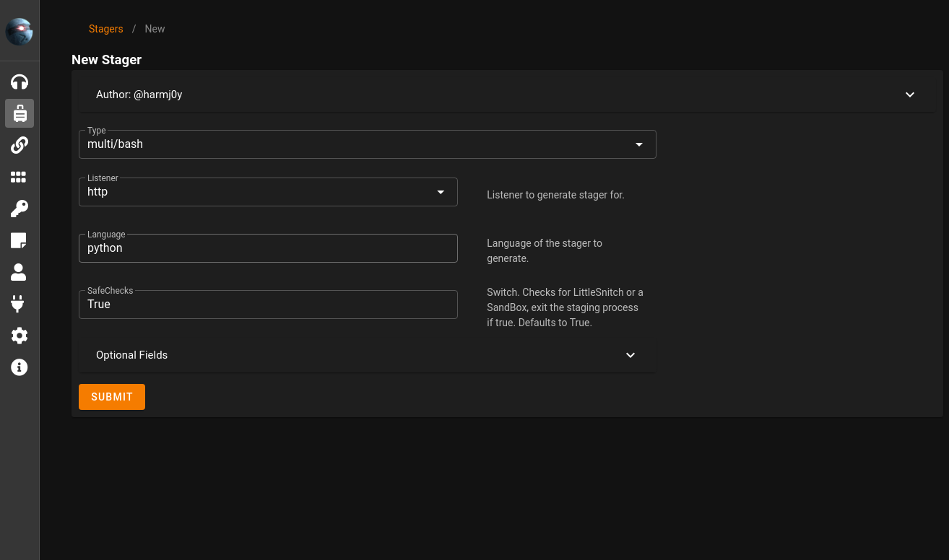Image resolution: width=949 pixels, height=560 pixels.
Task: Open Settings via the gear icon
Action: [19, 336]
